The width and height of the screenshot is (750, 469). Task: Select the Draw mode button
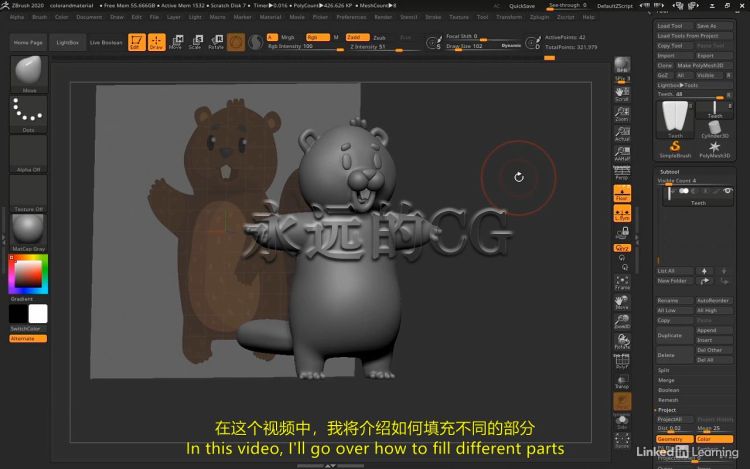[x=156, y=42]
